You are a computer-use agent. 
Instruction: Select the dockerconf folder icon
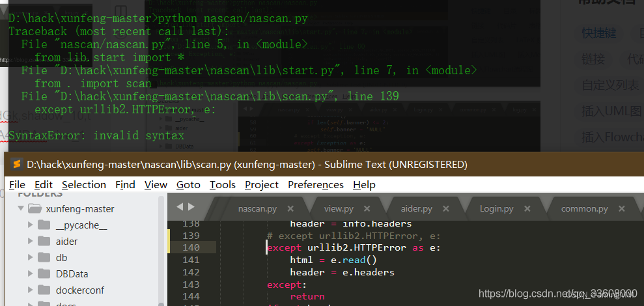(44, 290)
